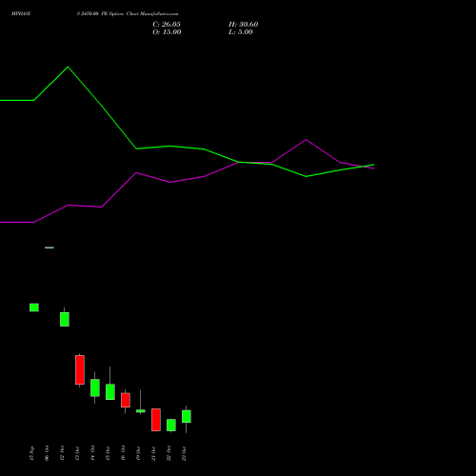Select the Sep date label on axis

tap(31, 453)
